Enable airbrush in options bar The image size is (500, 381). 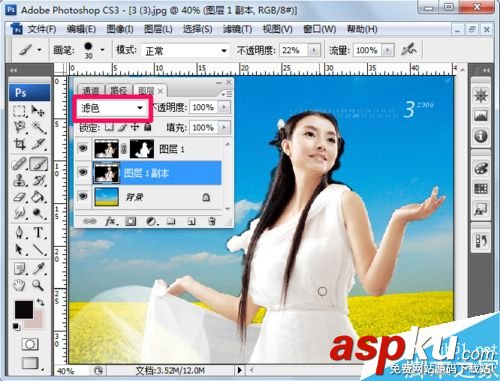point(409,50)
